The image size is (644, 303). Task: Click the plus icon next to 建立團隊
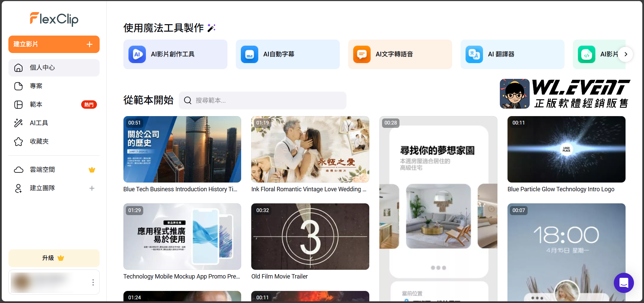(92, 188)
